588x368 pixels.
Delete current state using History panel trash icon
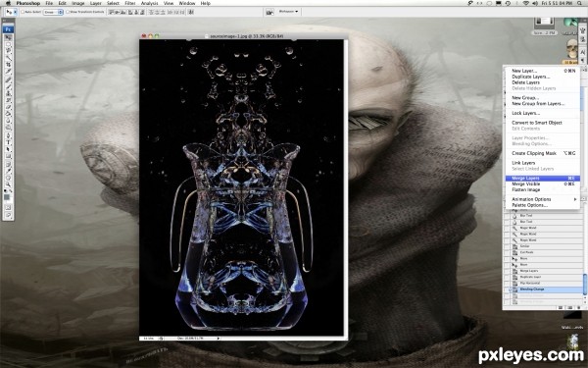[x=579, y=307]
